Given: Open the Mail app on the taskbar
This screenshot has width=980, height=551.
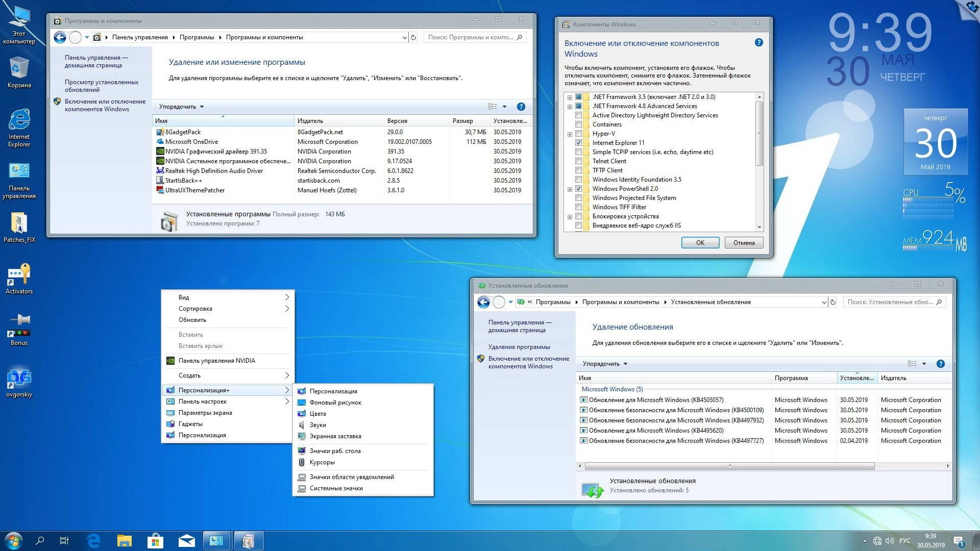Looking at the screenshot, I should pos(186,540).
